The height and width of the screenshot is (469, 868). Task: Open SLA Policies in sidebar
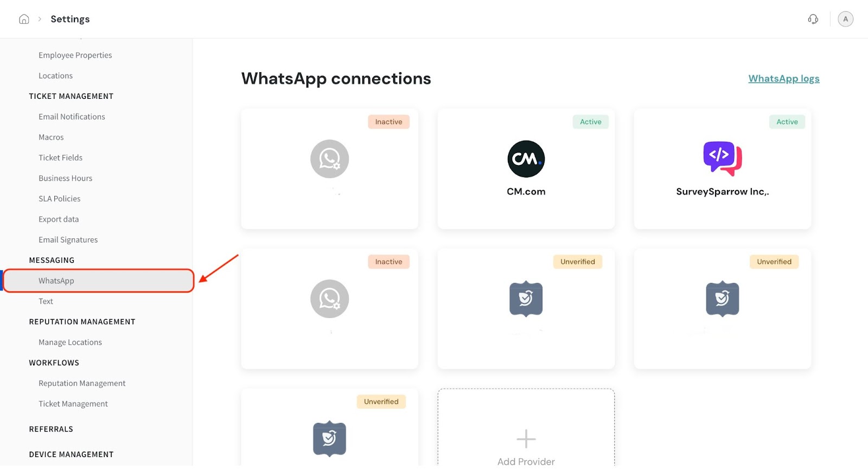pos(59,199)
